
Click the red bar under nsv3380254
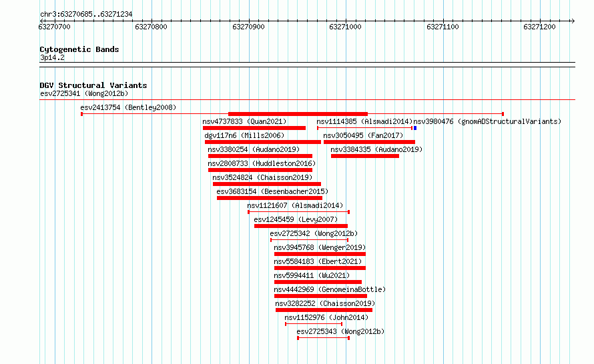point(260,156)
